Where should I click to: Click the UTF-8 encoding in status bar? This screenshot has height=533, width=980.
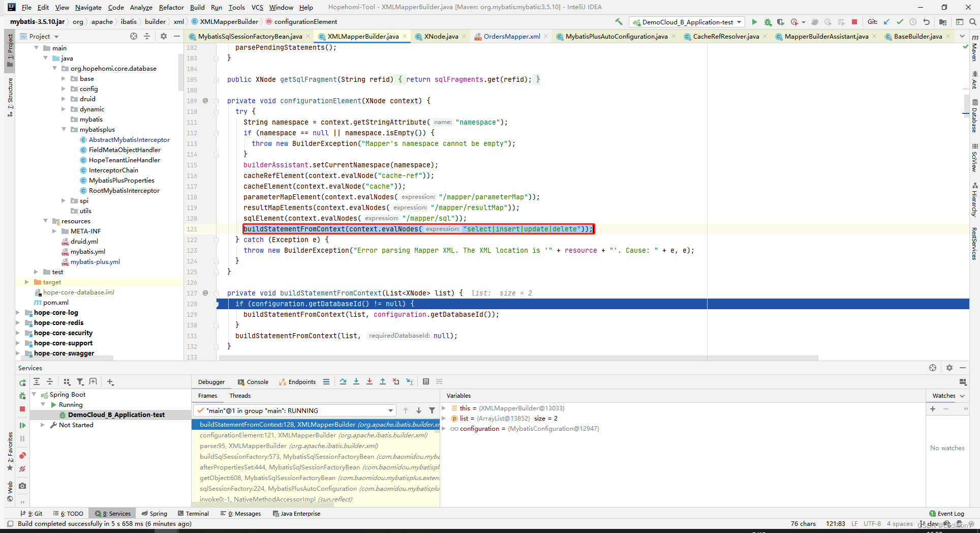coord(872,524)
